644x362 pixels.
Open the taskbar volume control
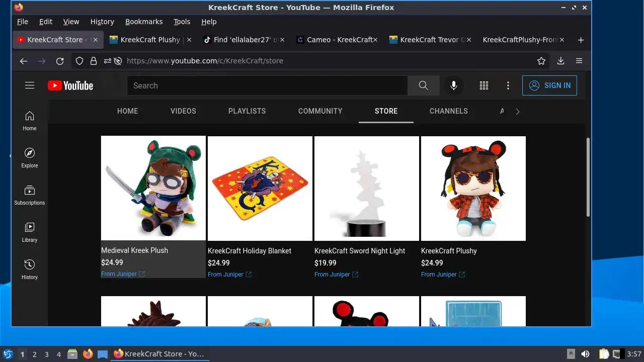coord(585,354)
